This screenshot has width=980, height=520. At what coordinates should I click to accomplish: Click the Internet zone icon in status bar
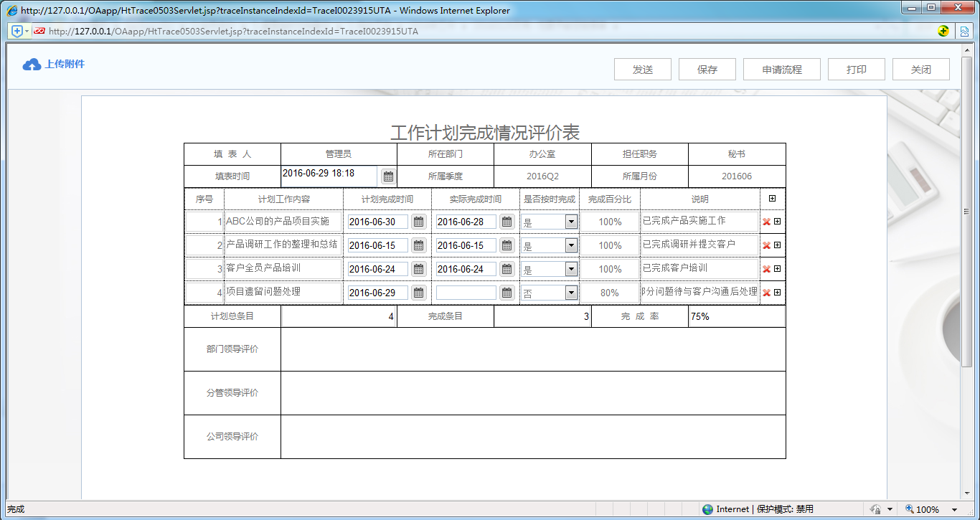tap(707, 509)
